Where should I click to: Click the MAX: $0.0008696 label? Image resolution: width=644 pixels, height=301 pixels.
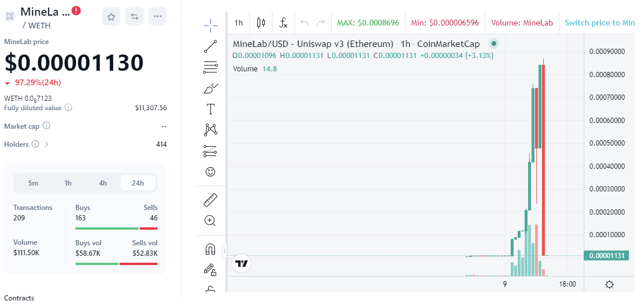368,23
